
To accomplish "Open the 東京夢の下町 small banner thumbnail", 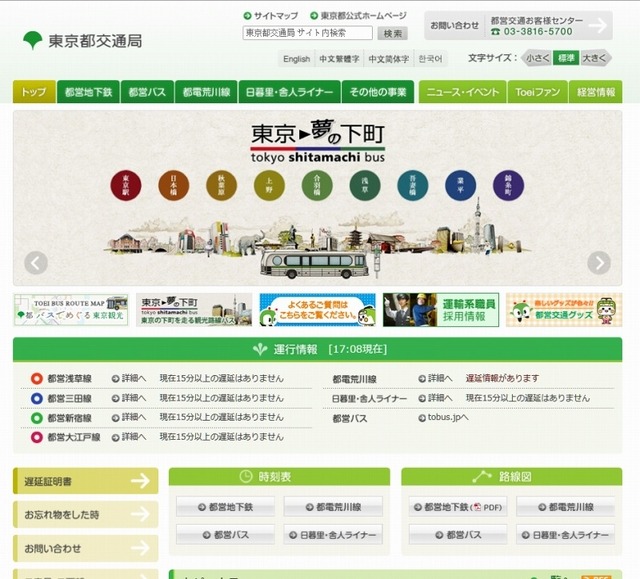I will pyautogui.click(x=194, y=310).
